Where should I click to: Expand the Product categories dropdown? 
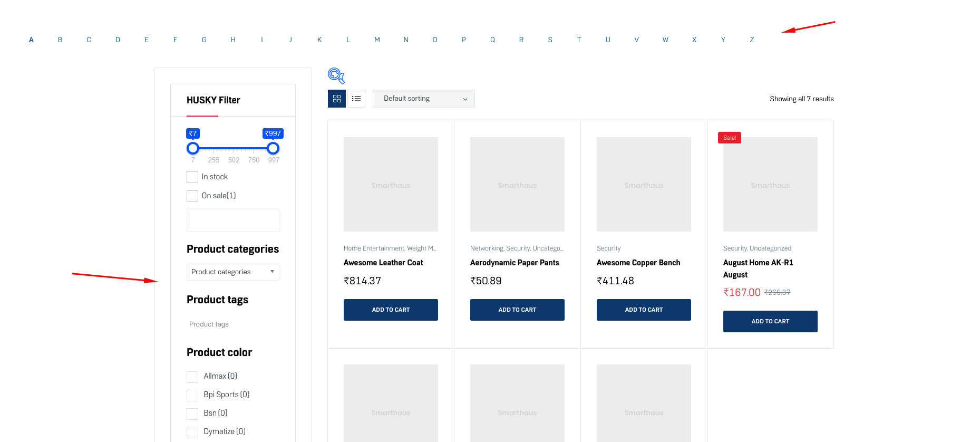(x=233, y=272)
